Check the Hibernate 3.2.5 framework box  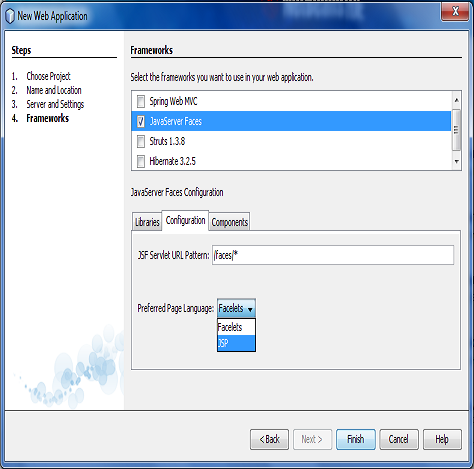(141, 161)
